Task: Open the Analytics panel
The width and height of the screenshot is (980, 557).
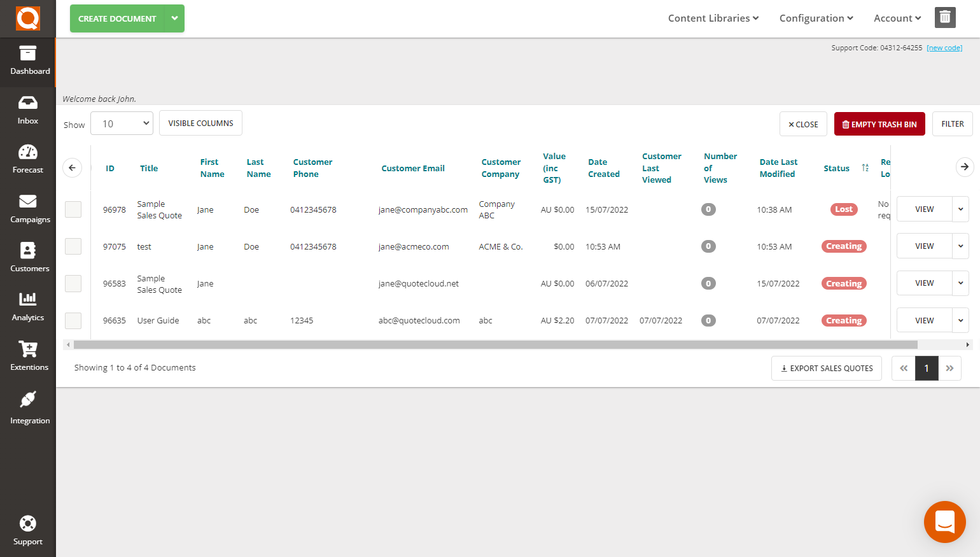Action: tap(27, 307)
